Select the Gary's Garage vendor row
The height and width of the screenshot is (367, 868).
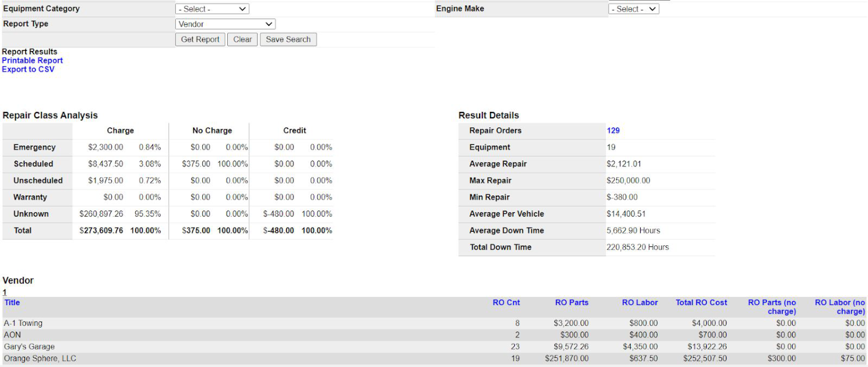coord(435,347)
